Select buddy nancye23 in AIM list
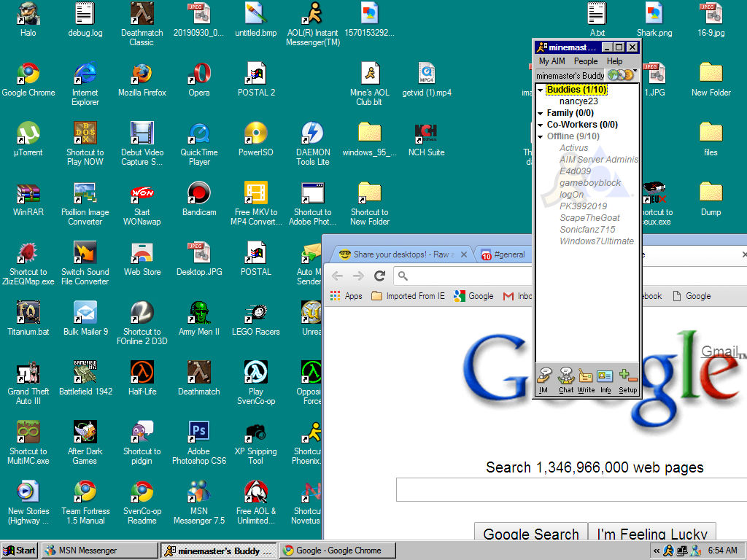 pos(578,101)
